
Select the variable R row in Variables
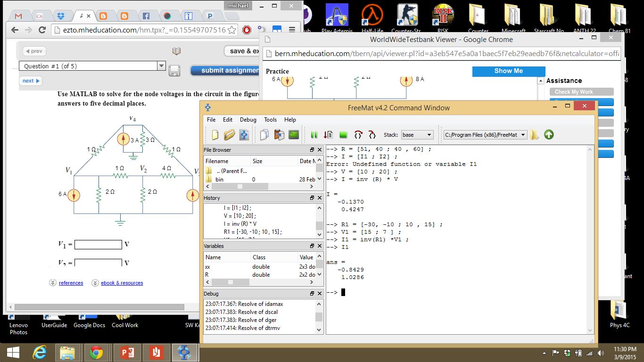(260, 274)
